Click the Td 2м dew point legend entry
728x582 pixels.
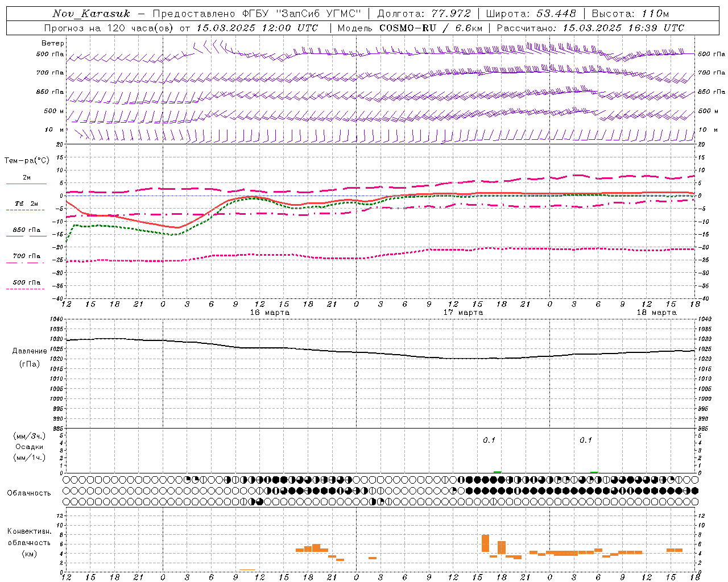pos(26,203)
